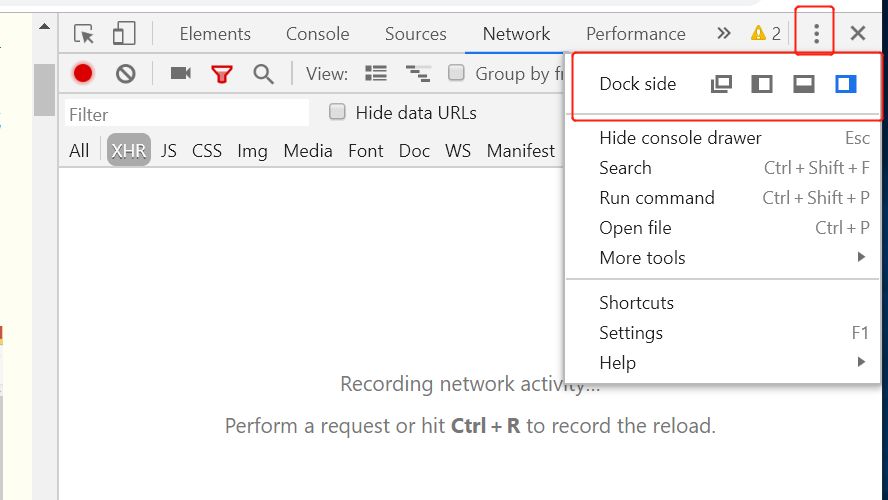The image size is (888, 500).
Task: Open Settings from the menu
Action: 631,332
